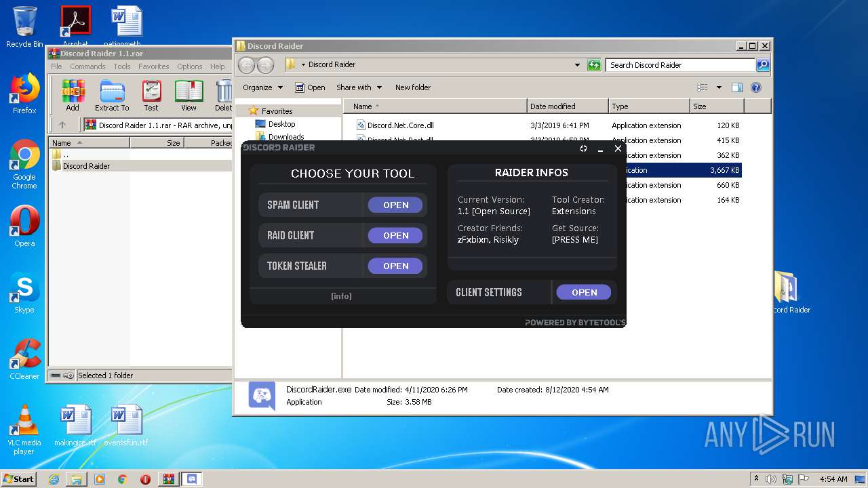
Task: Go up one folder level in WinRAR
Action: click(62, 125)
